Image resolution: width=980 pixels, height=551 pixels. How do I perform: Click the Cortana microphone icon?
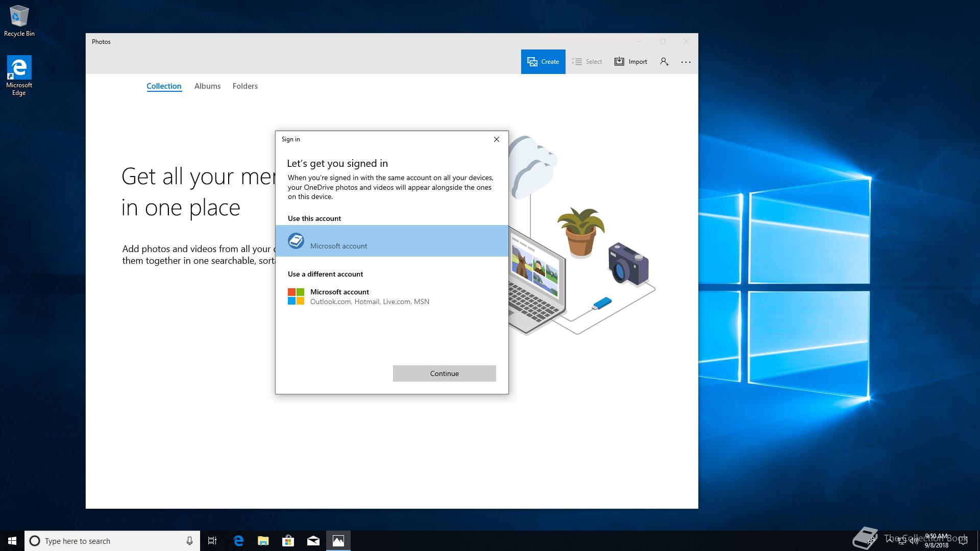click(x=189, y=541)
